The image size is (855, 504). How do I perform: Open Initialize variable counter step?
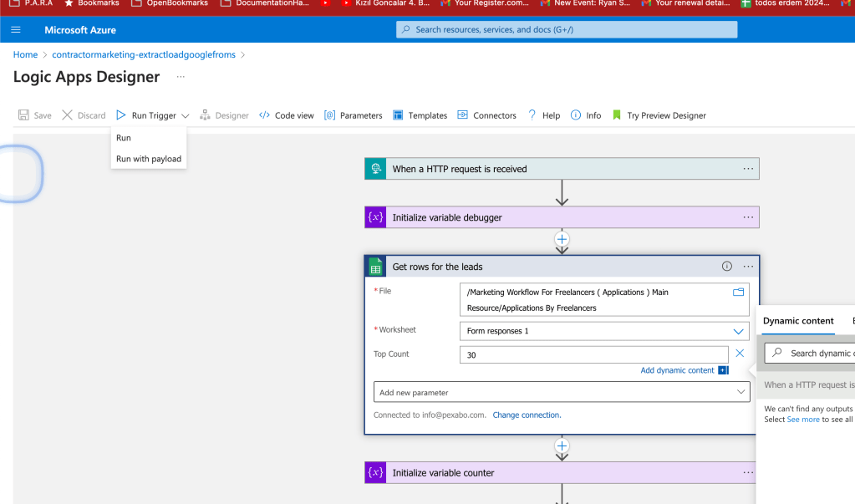(562, 472)
